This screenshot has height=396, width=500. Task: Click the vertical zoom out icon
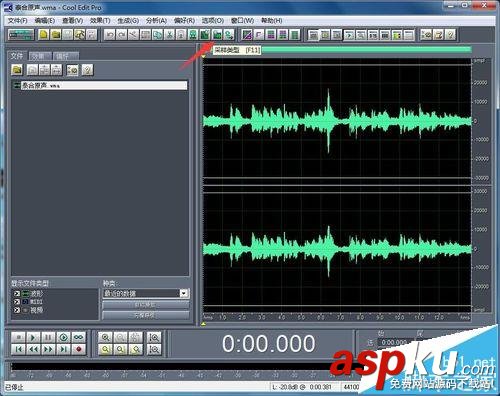pos(154,349)
